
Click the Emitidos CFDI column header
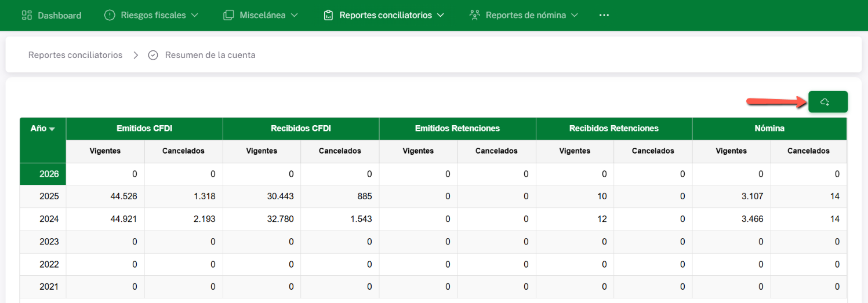[144, 129]
